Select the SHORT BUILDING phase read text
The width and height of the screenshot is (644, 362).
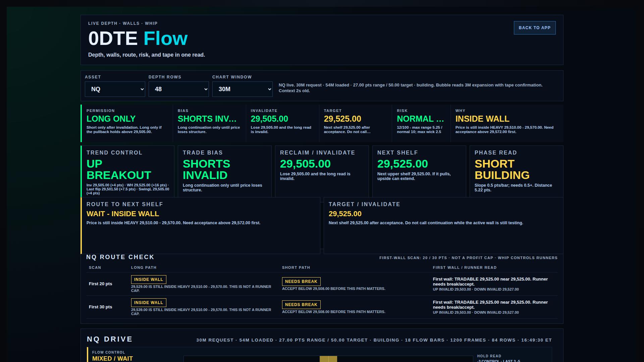(x=502, y=170)
